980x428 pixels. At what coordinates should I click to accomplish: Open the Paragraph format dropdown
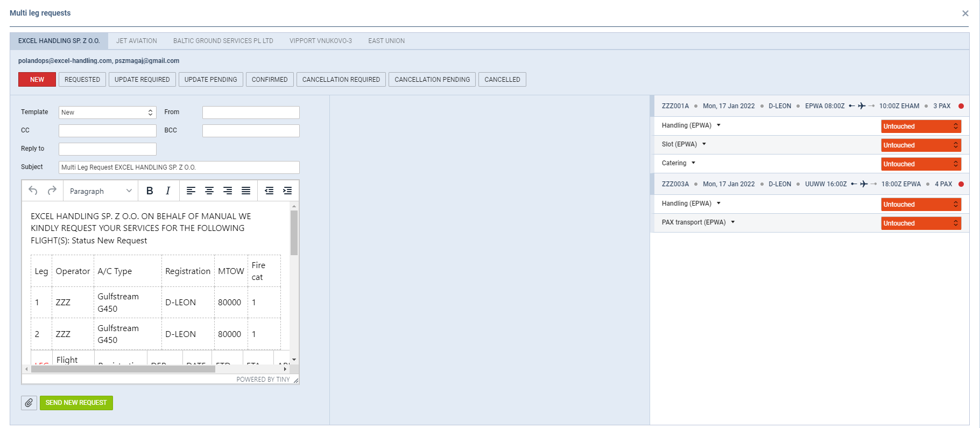pyautogui.click(x=101, y=191)
